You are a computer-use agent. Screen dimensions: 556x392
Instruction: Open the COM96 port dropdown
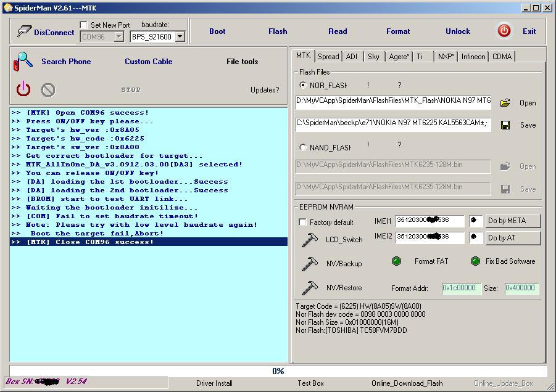(118, 36)
